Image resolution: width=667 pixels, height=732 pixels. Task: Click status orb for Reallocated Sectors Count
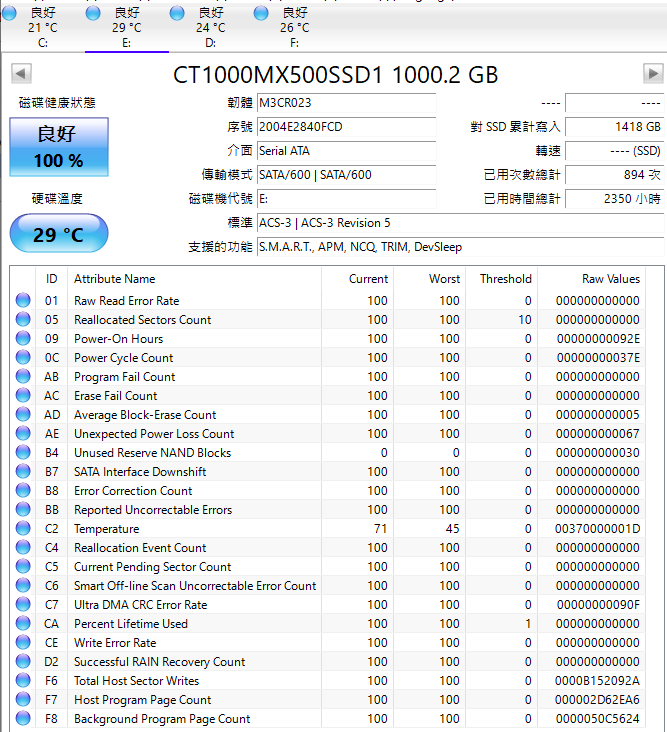click(23, 319)
